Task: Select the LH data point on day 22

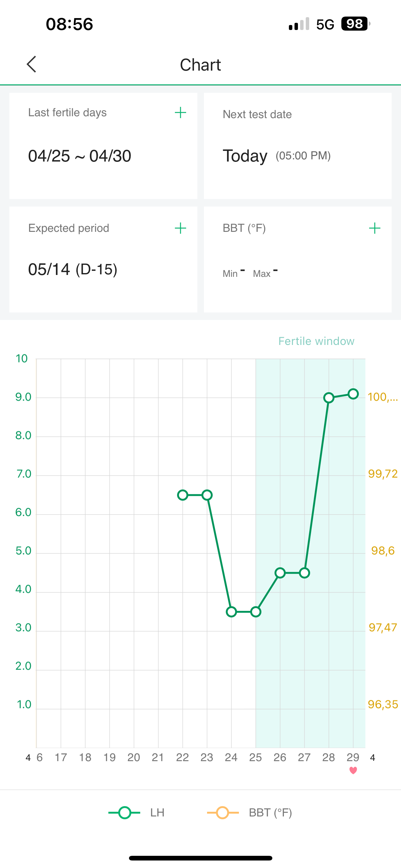Action: coord(182,495)
